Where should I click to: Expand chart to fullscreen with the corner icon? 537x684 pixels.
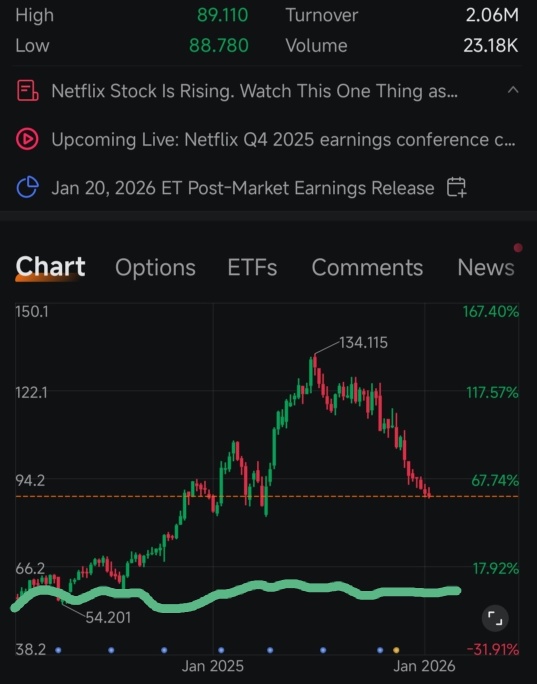click(x=495, y=618)
